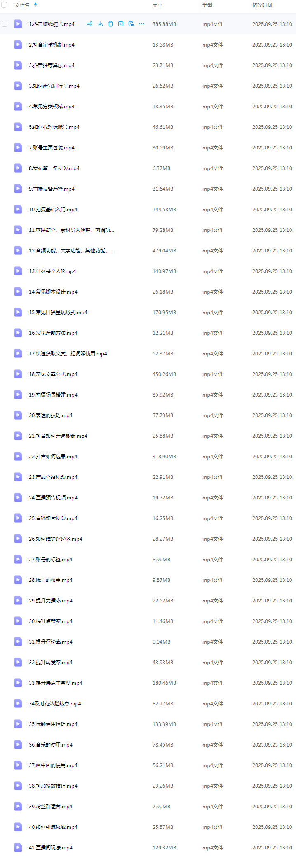Open file 18.常见文案公式.mp4
Image resolution: width=296 pixels, height=868 pixels.
point(53,374)
